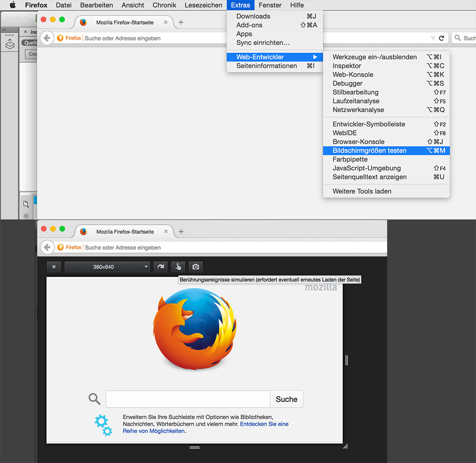The image size is (476, 463).
Task: Open the Apple menu
Action: pyautogui.click(x=12, y=5)
